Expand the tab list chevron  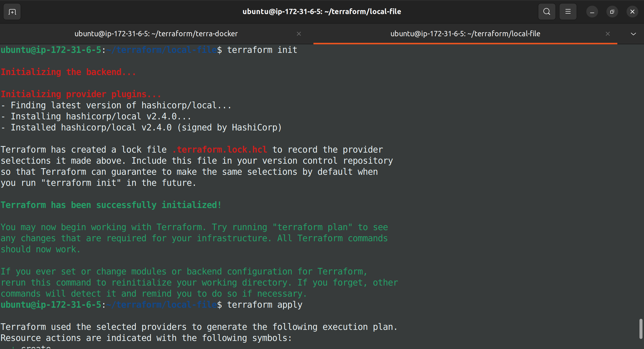coord(633,34)
